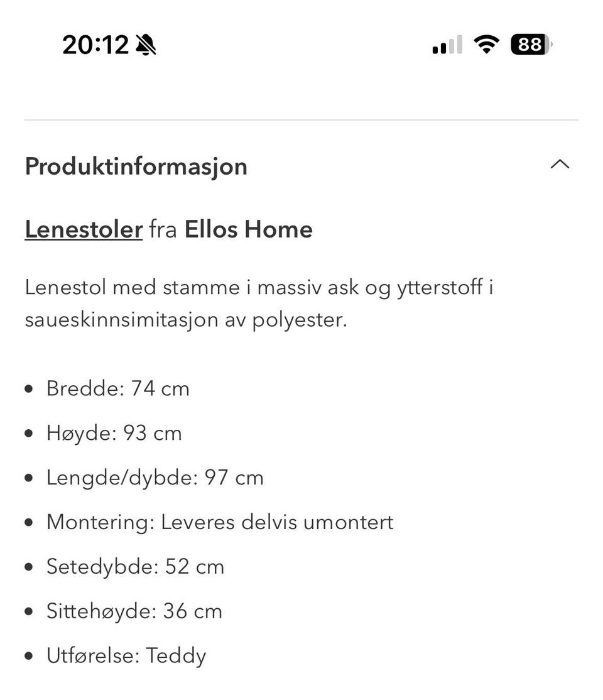Tap the product description paragraph about massiv ask
Image resolution: width=603 pixels, height=700 pixels.
[x=259, y=304]
